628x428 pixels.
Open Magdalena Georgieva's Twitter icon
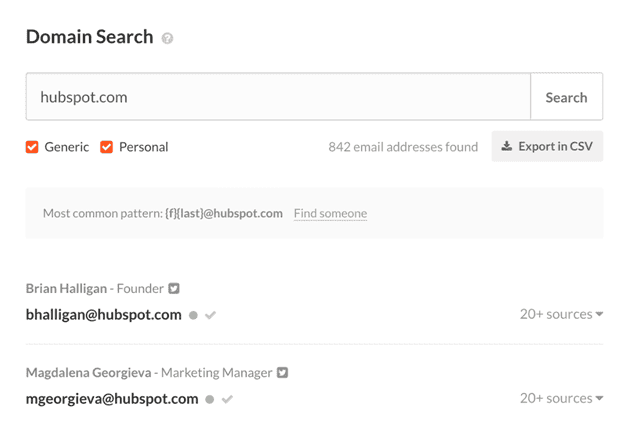pos(282,372)
